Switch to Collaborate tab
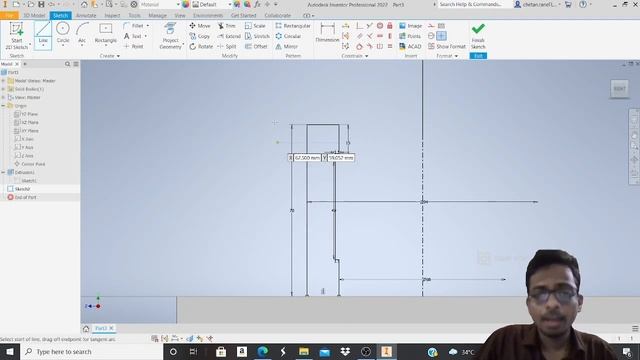The image size is (640, 360). pyautogui.click(x=278, y=16)
